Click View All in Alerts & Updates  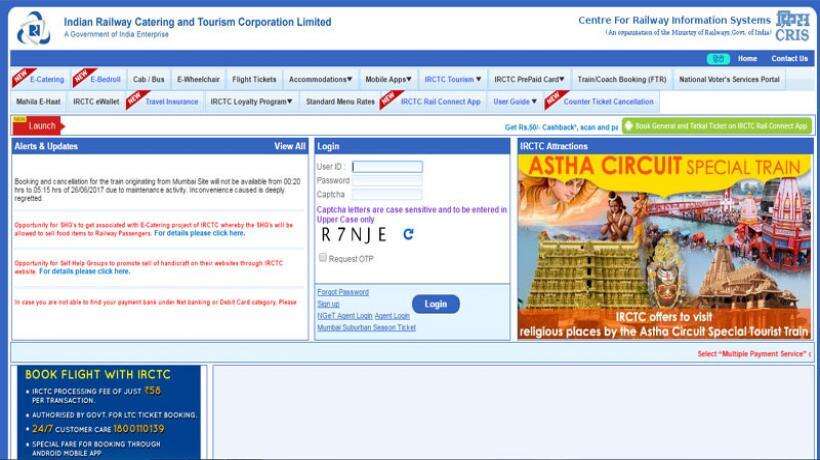click(290, 146)
